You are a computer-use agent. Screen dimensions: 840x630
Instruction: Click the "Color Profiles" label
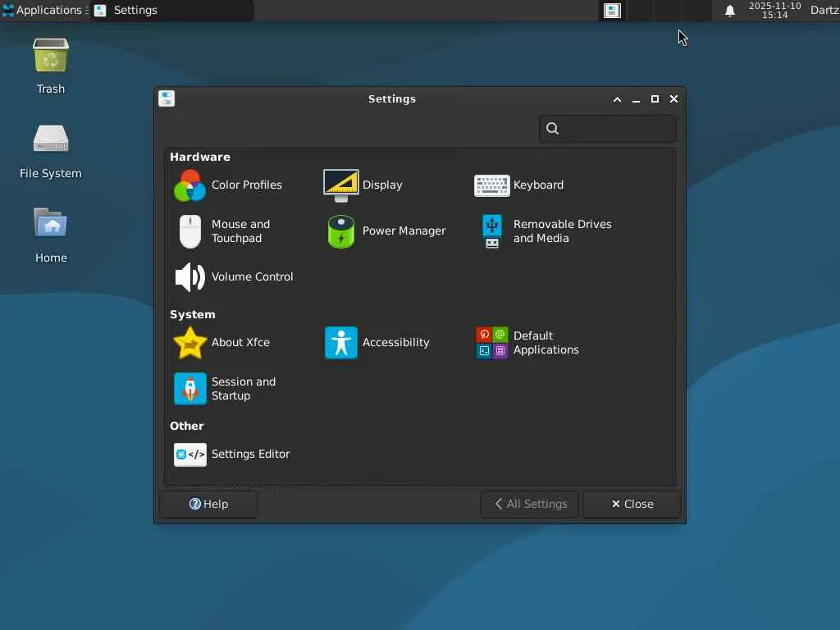pyautogui.click(x=246, y=185)
